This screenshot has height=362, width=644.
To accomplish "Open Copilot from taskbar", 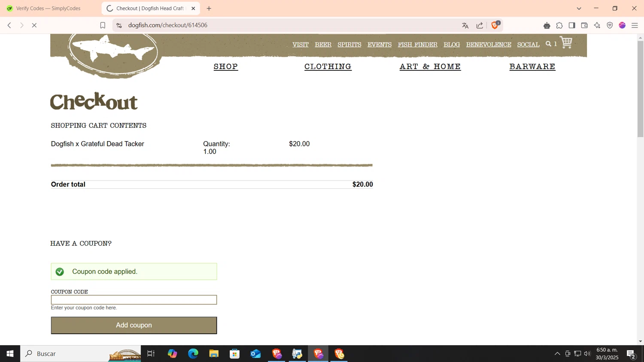I will coord(172,353).
